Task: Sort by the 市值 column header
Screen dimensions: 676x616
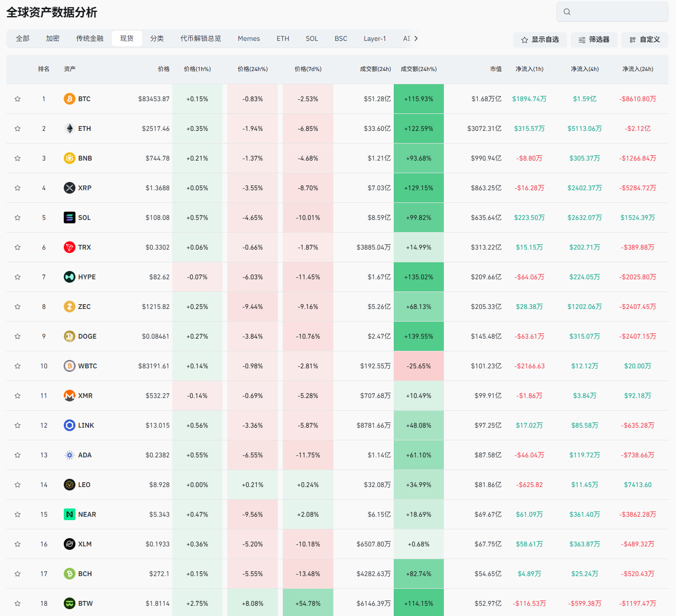Action: coord(496,69)
